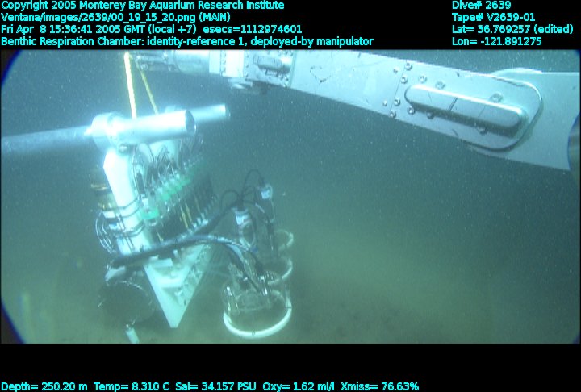Click the 'Tape# V2639-01' label

point(494,18)
